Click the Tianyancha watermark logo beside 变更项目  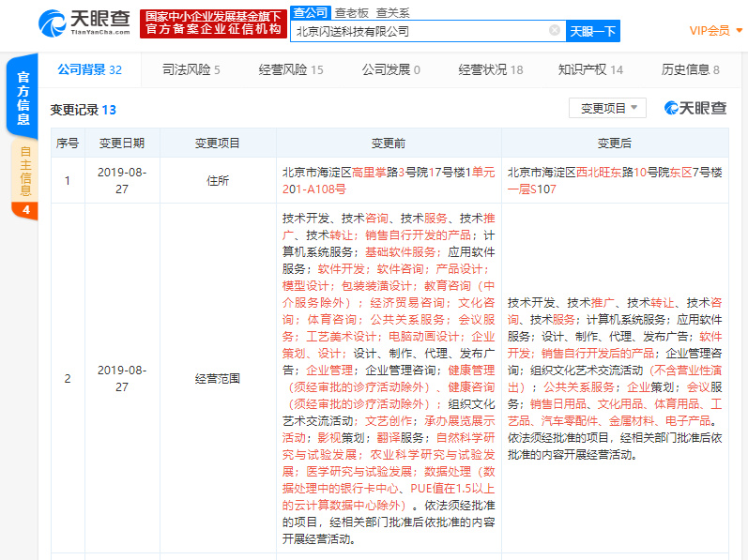[x=695, y=109]
